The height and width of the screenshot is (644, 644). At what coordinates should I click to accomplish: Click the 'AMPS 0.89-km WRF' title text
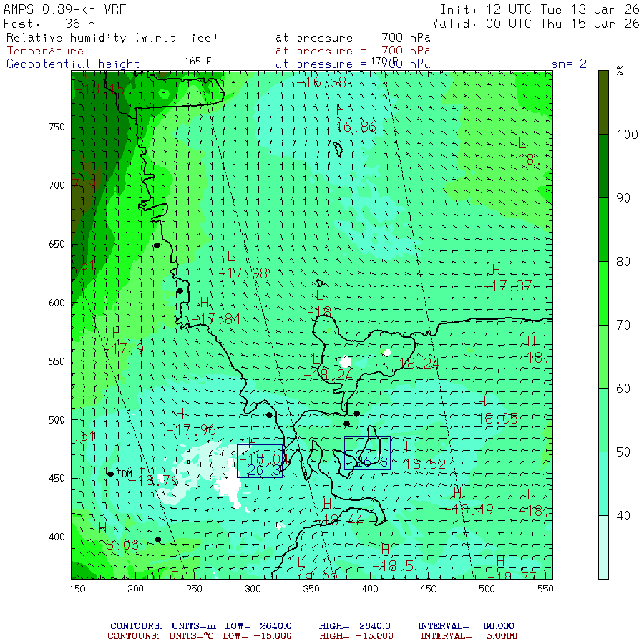tap(64, 9)
